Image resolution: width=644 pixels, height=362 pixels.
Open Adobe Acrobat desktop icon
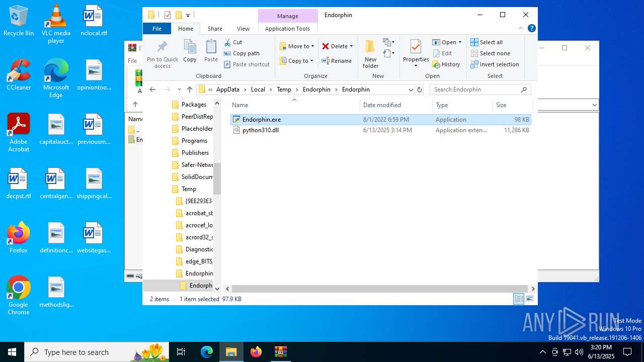coord(19,133)
